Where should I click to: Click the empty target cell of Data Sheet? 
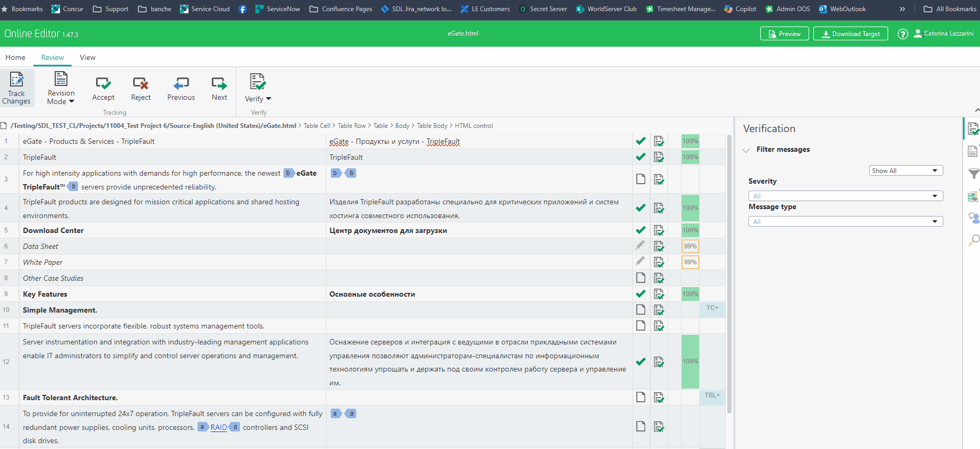pos(479,246)
